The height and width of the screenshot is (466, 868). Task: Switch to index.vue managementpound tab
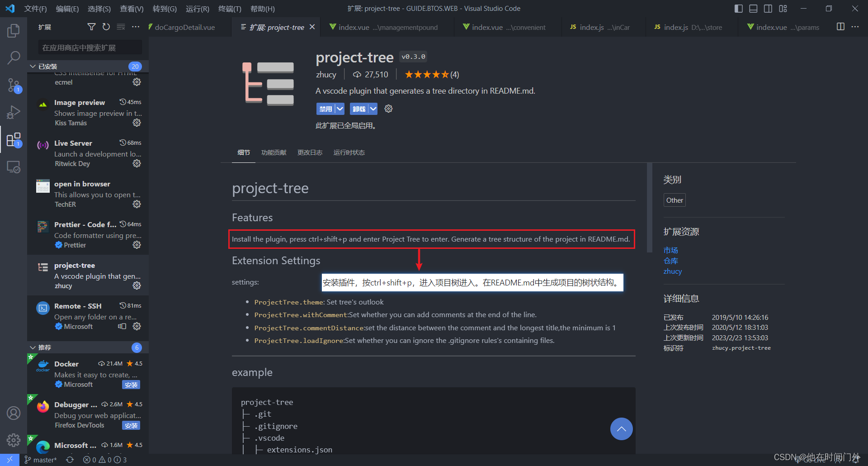tap(388, 27)
